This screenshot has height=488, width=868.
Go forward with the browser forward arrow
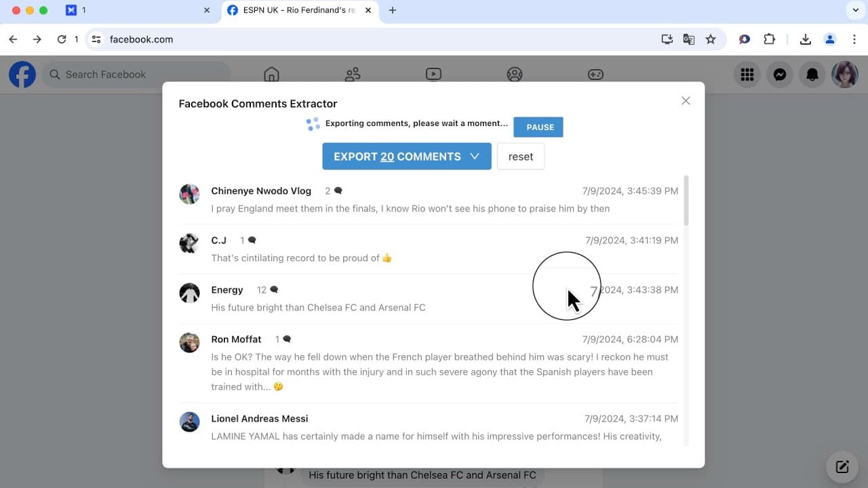37,39
